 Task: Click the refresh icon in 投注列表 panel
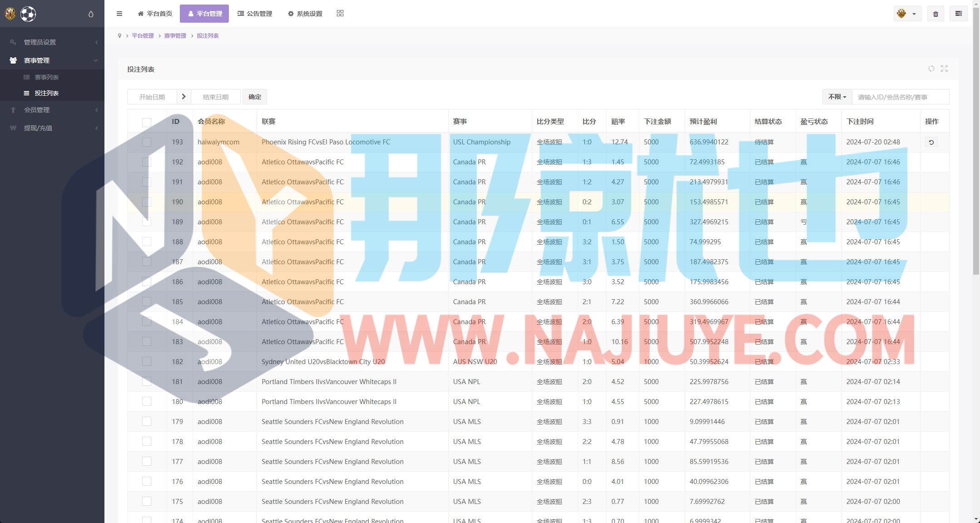[x=931, y=69]
